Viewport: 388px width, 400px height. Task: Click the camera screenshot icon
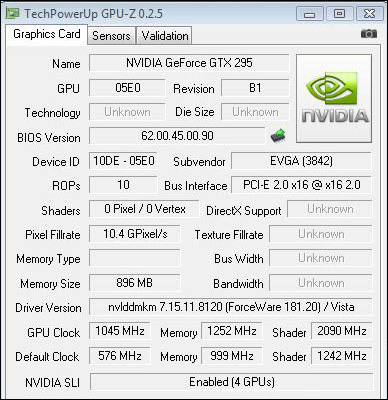click(x=369, y=33)
